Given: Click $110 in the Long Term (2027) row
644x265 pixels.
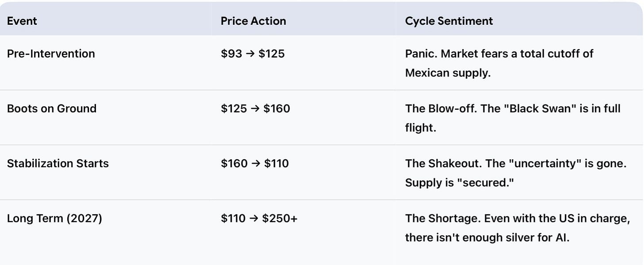Looking at the screenshot, I should pos(233,218).
